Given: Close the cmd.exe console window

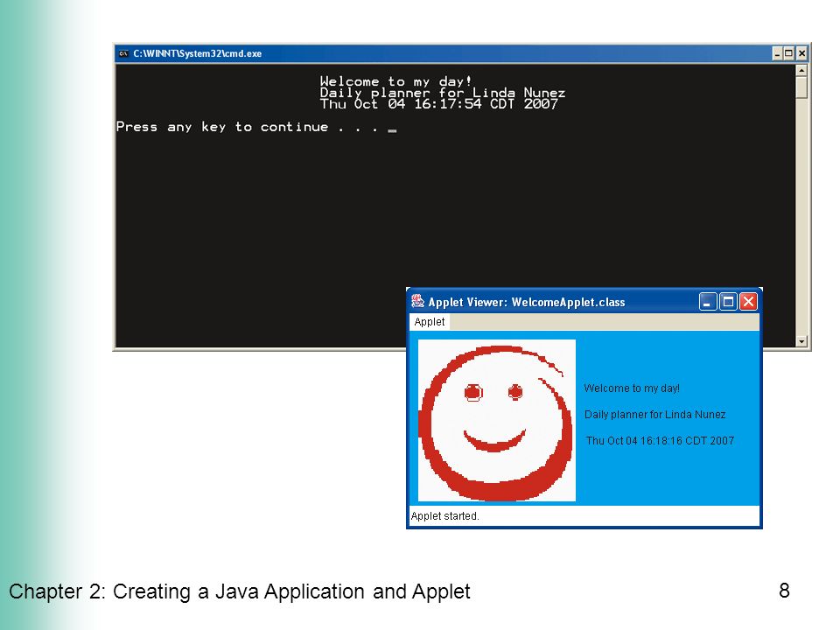Looking at the screenshot, I should point(801,53).
